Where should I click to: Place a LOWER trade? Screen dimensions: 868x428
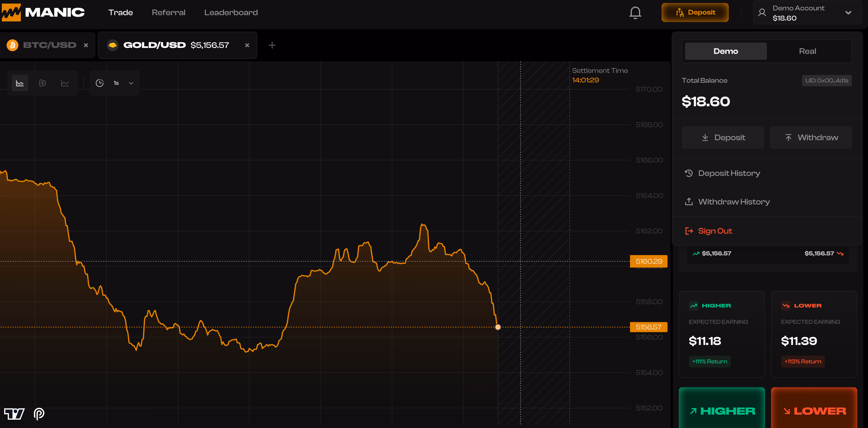pyautogui.click(x=814, y=408)
